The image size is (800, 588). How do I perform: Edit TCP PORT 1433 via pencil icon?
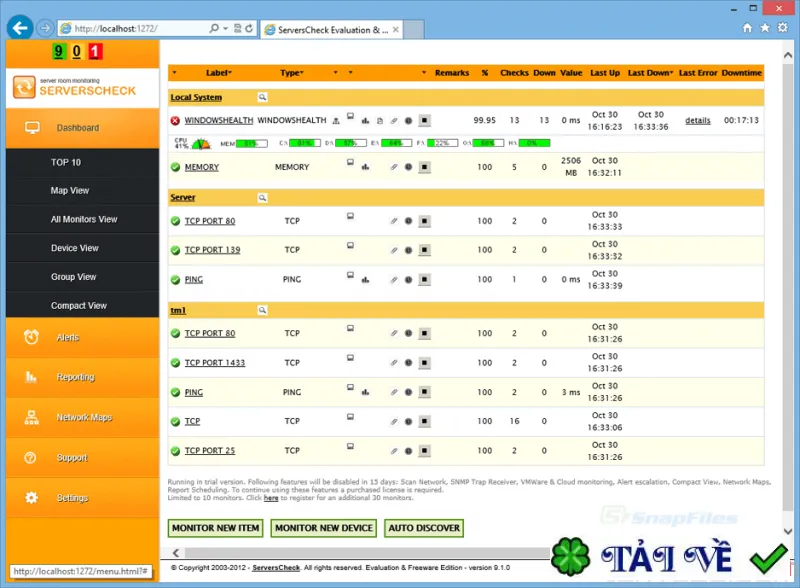click(394, 363)
